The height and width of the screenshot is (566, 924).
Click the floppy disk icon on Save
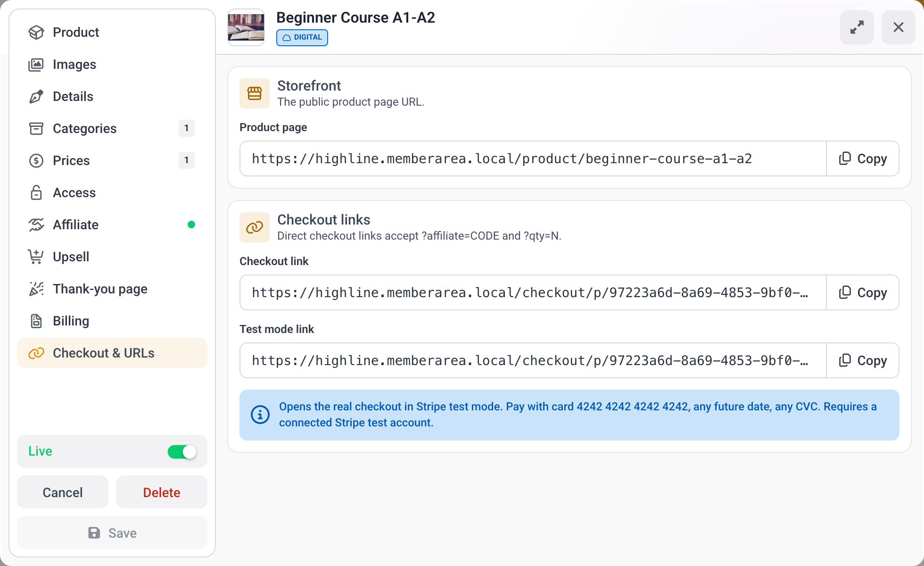point(94,533)
